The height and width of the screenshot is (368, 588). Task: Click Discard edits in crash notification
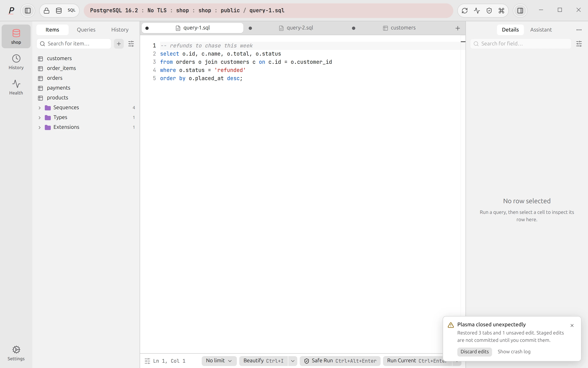pos(474,352)
